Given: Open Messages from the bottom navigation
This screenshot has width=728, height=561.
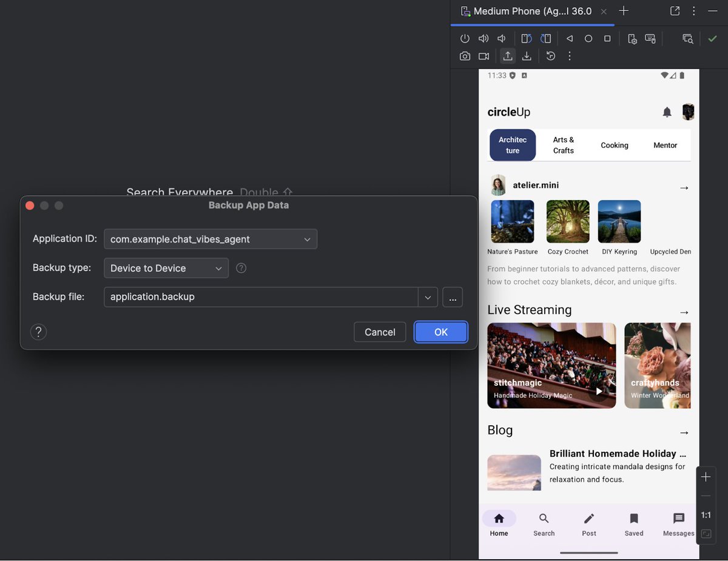Looking at the screenshot, I should click(678, 523).
